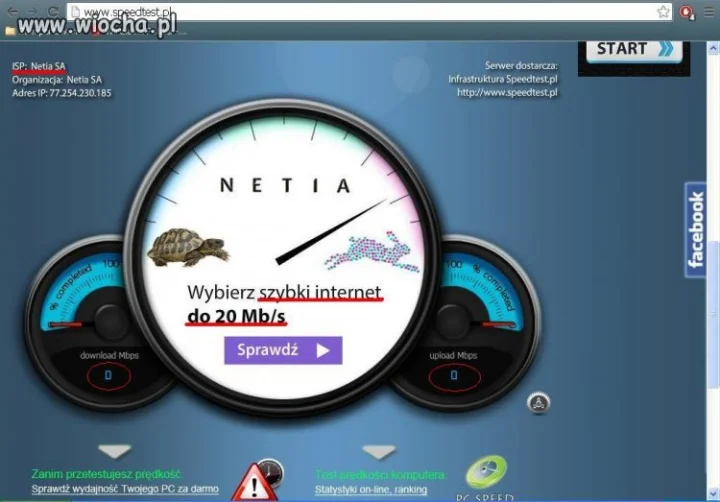This screenshot has height=502, width=720.
Task: Click the red extension icon in toolbar
Action: [x=687, y=12]
